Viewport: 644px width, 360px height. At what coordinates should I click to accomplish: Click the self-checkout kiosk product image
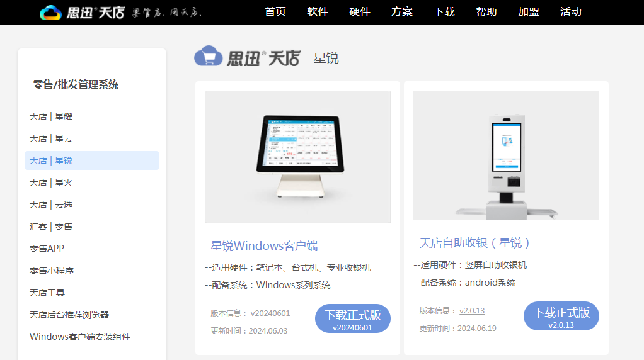point(506,155)
